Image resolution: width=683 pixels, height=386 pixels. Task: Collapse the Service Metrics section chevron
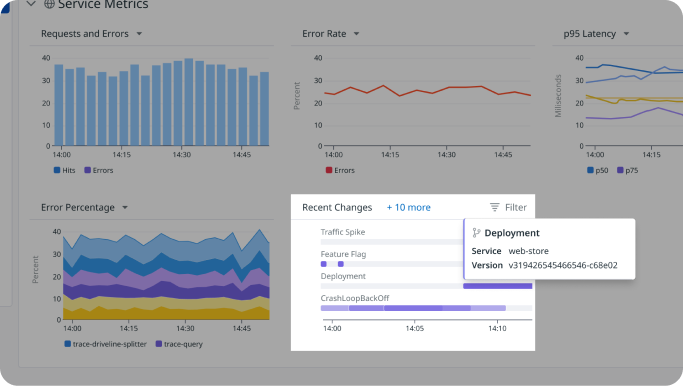(x=31, y=4)
